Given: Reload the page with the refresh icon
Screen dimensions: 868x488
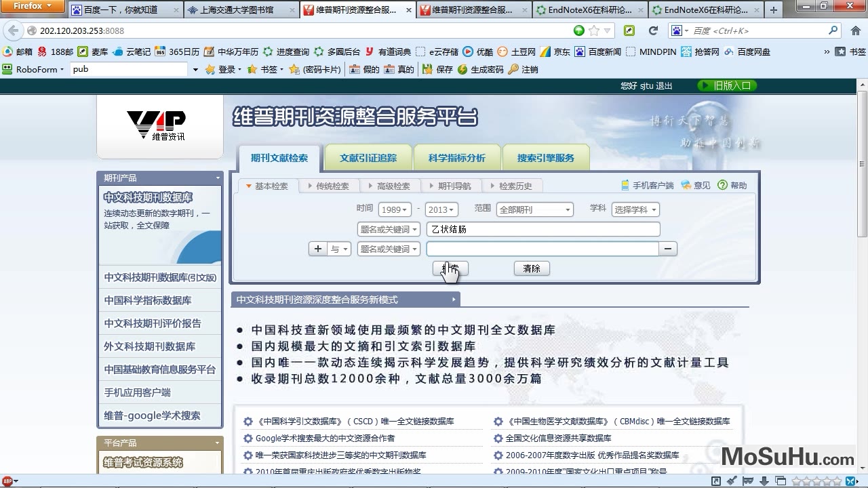Looking at the screenshot, I should (653, 30).
